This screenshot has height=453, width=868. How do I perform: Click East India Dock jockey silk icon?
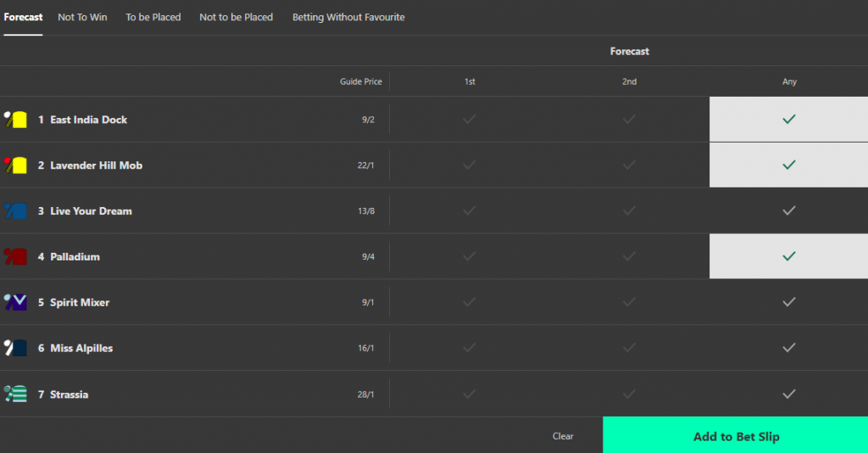pyautogui.click(x=16, y=120)
